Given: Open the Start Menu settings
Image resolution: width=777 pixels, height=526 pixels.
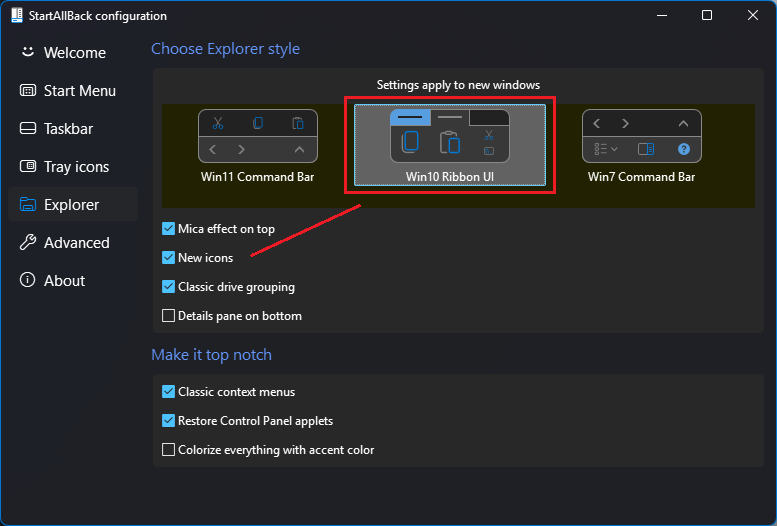Looking at the screenshot, I should coord(73,91).
